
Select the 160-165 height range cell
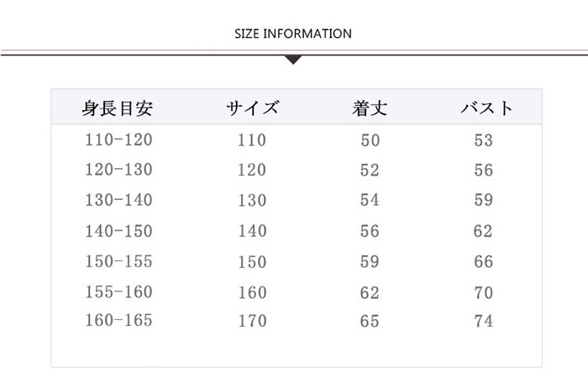(118, 320)
